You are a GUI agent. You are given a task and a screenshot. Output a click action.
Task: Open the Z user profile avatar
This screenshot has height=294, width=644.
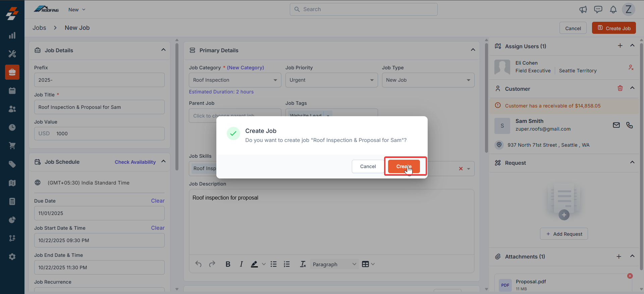pyautogui.click(x=629, y=9)
